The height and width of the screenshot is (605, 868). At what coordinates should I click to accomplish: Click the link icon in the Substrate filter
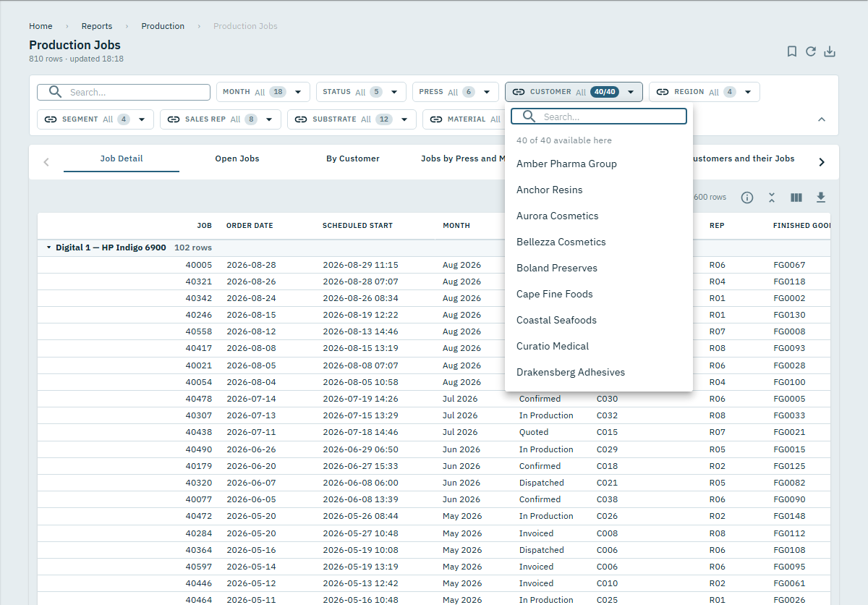[x=301, y=119]
